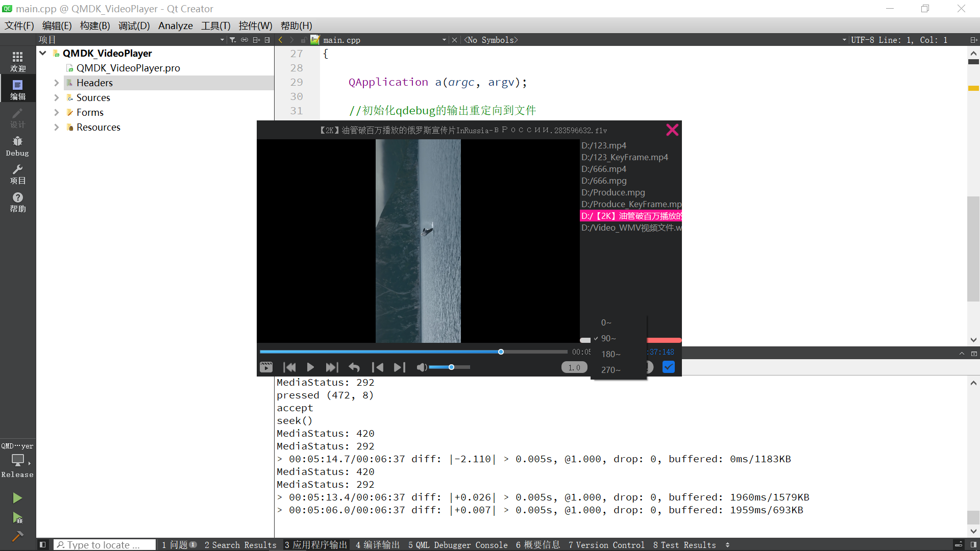Click the previous frame icon
Image resolution: width=980 pixels, height=551 pixels.
click(378, 367)
